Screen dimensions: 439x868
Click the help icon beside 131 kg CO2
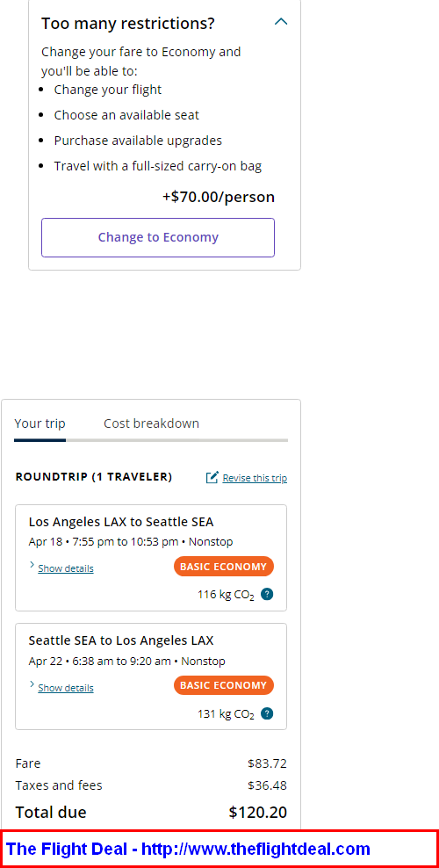pos(267,713)
